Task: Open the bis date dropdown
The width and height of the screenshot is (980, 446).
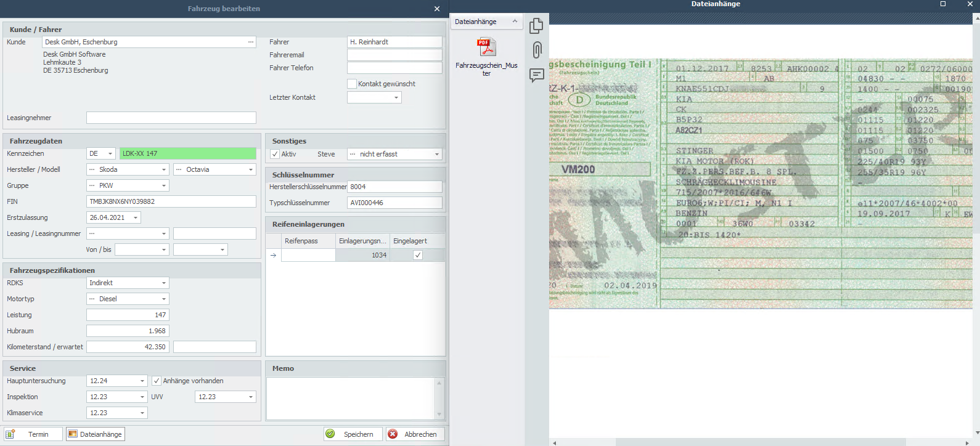Action: pos(223,249)
